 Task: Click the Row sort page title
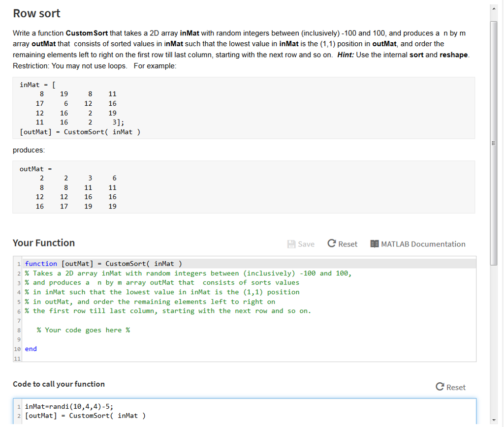pyautogui.click(x=36, y=13)
